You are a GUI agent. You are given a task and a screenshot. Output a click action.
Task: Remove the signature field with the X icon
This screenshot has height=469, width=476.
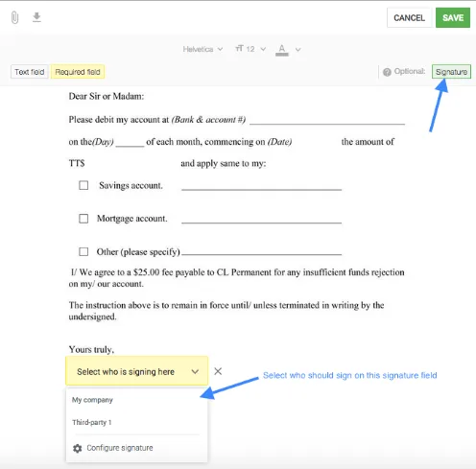pos(218,371)
